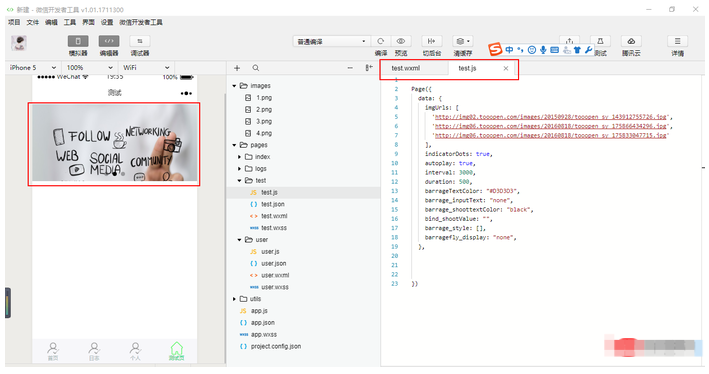709x374 pixels.
Task: Open the 微信开发者工具 menu
Action: 141,22
